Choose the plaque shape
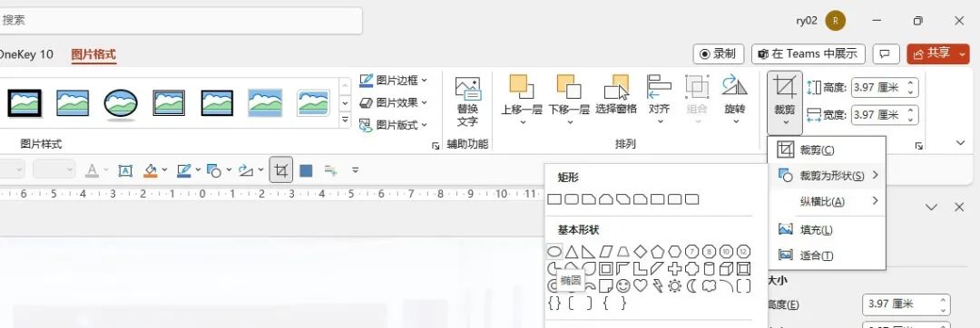 [x=691, y=269]
